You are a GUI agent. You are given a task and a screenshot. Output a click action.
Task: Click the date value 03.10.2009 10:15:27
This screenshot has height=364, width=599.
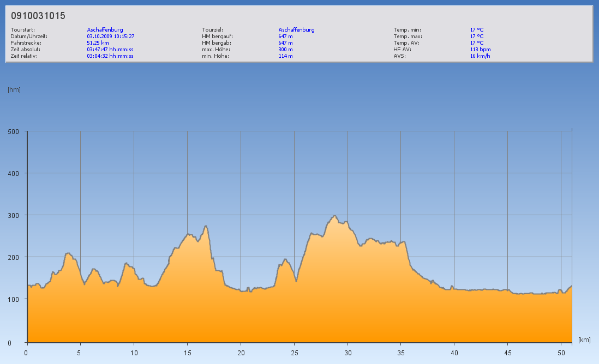tap(111, 37)
